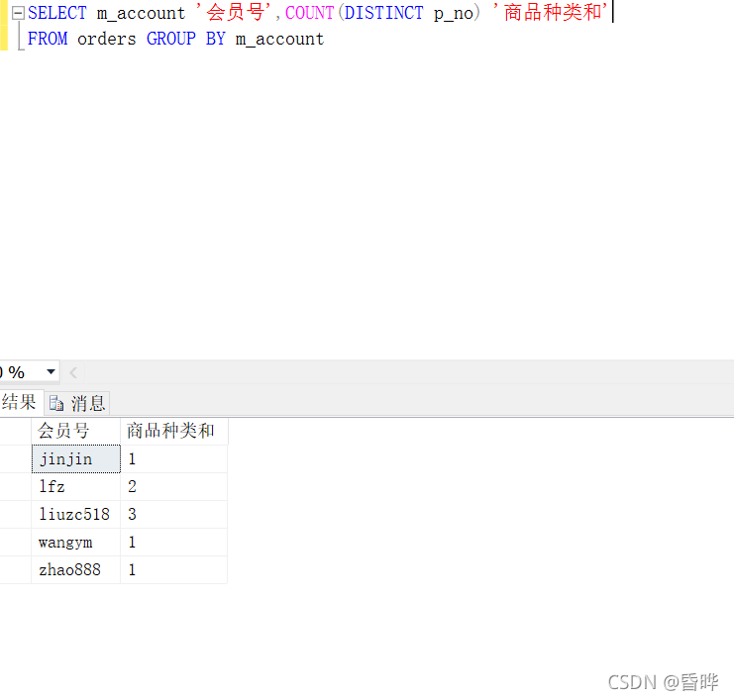Collapse the SELECT statement outline toggle
The height and width of the screenshot is (700, 734).
(18, 13)
